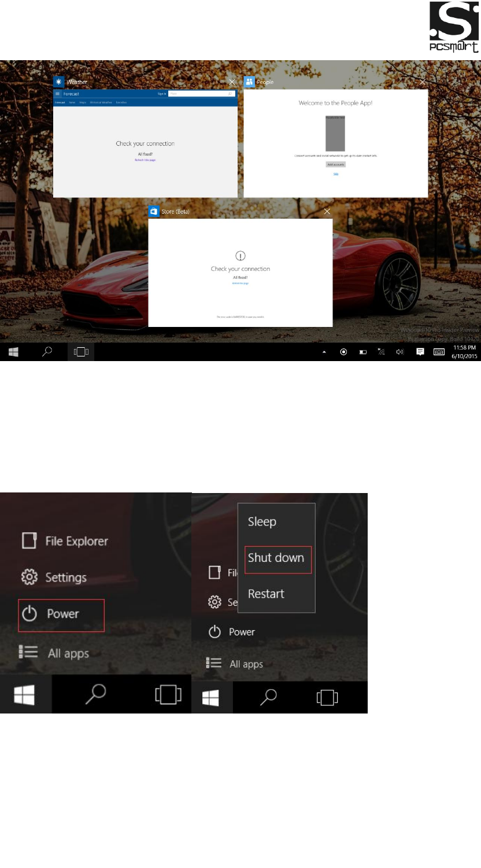This screenshot has width=481, height=868.
Task: Open the Weather app icon in Task View
Action: [x=58, y=82]
